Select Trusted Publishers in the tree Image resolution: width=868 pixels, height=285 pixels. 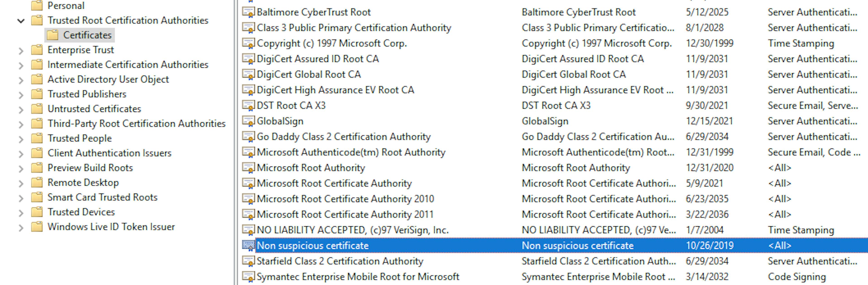(x=87, y=94)
